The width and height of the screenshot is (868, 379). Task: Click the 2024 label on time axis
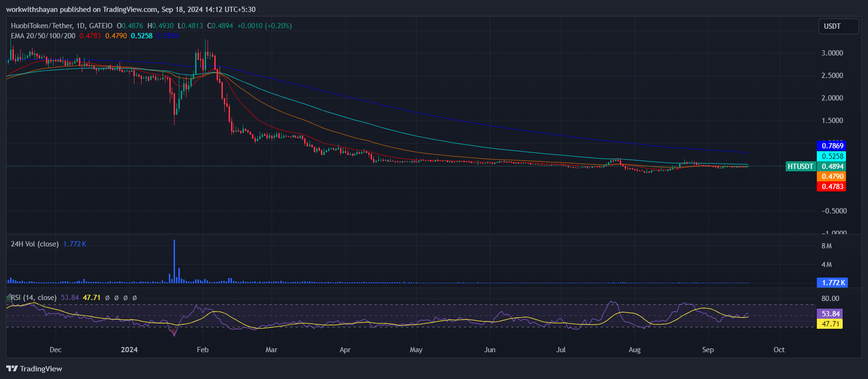pyautogui.click(x=129, y=350)
